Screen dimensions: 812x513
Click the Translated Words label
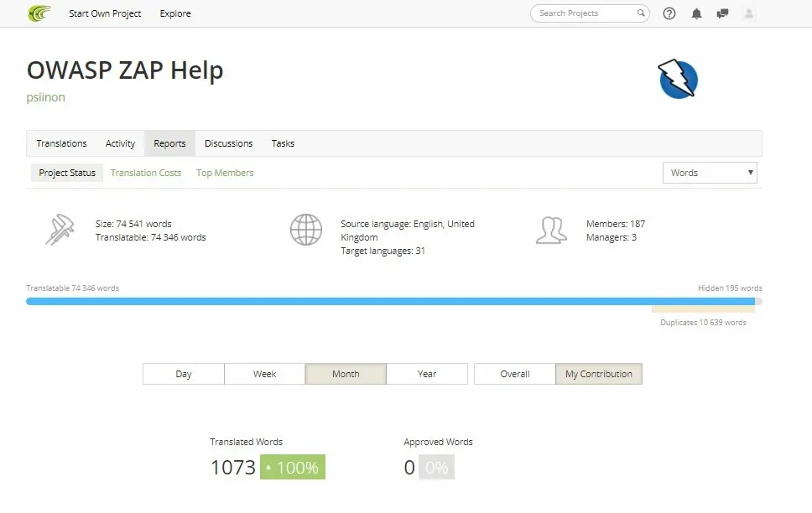[x=246, y=442]
